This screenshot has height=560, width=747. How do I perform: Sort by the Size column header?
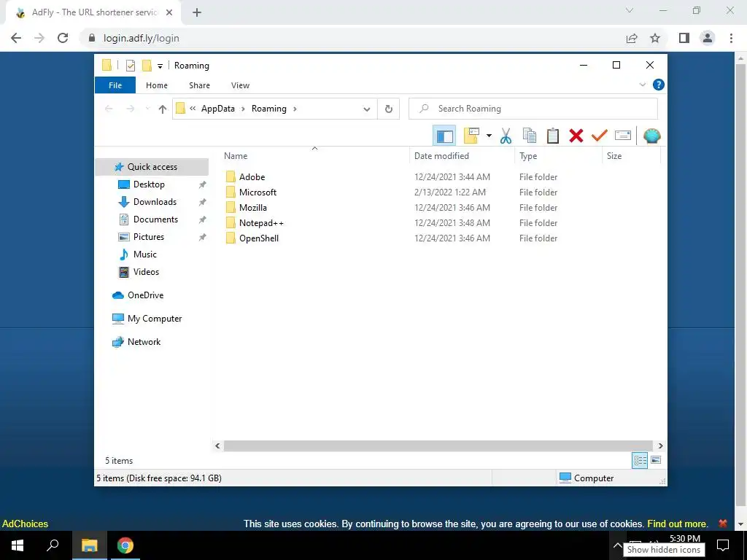(631, 156)
